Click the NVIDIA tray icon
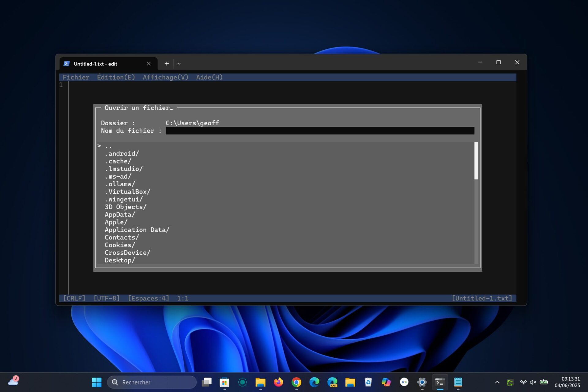Screen dimensions: 588x392 pyautogui.click(x=510, y=383)
